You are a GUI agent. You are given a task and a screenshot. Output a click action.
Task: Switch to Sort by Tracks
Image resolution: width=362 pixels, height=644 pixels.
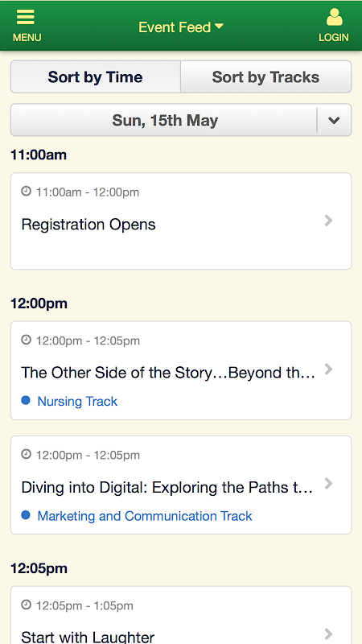coord(266,76)
